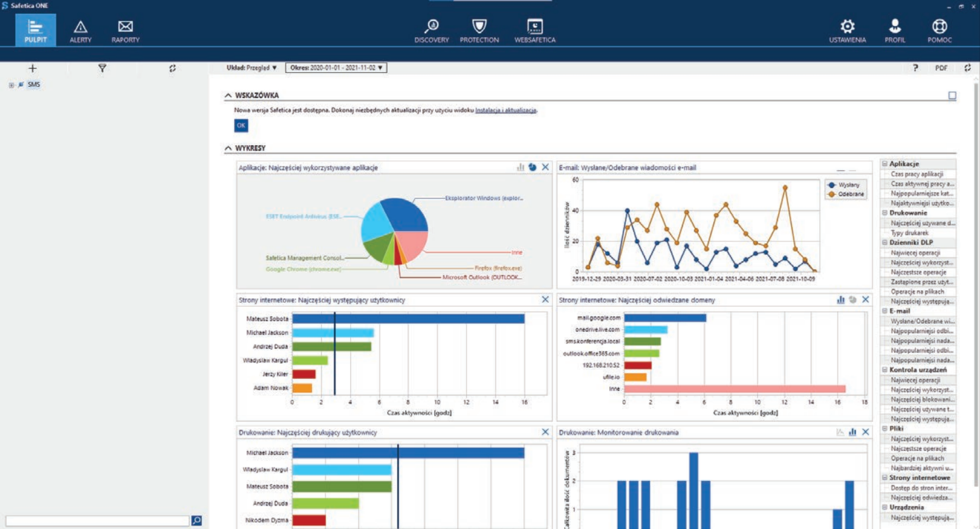This screenshot has height=529, width=980.
Task: Switch to the Discovery module
Action: [x=431, y=30]
